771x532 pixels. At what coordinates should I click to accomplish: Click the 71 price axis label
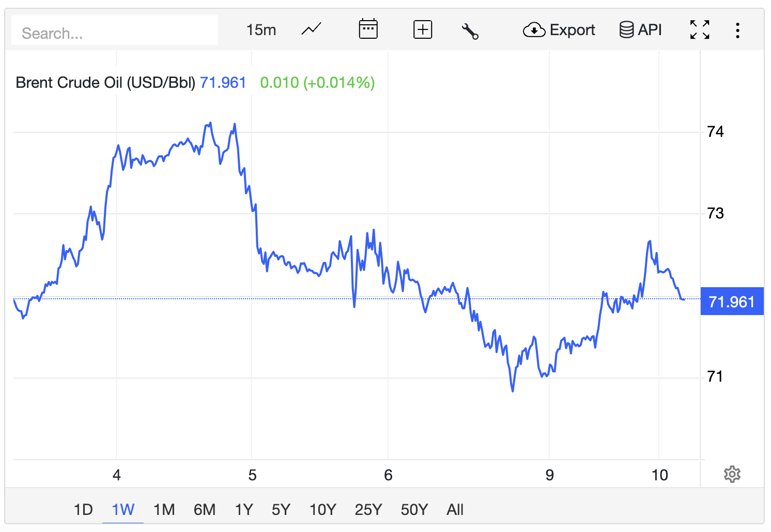(715, 377)
